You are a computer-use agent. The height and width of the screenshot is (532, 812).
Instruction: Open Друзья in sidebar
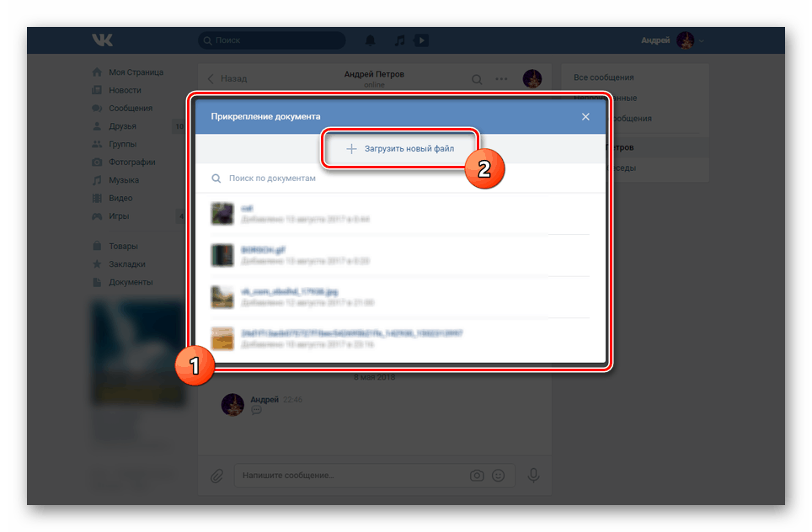coord(122,126)
